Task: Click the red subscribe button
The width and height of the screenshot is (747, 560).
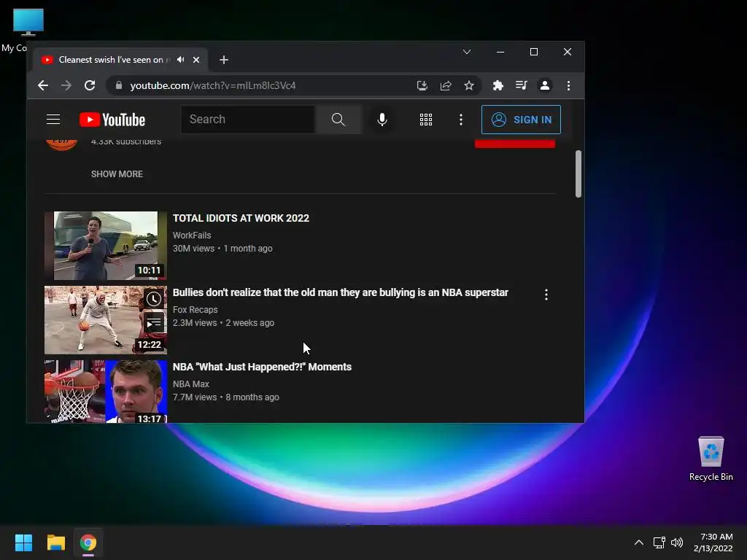Action: click(515, 144)
